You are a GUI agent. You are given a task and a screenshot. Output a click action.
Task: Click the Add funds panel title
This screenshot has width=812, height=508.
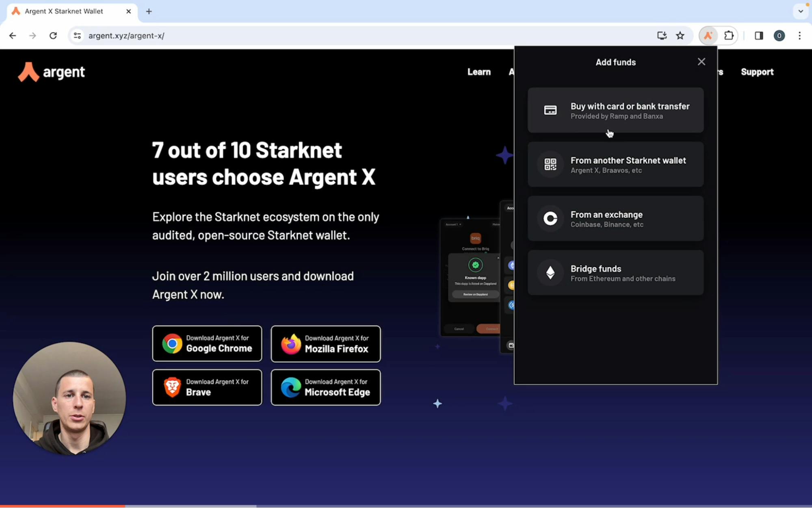pyautogui.click(x=615, y=62)
